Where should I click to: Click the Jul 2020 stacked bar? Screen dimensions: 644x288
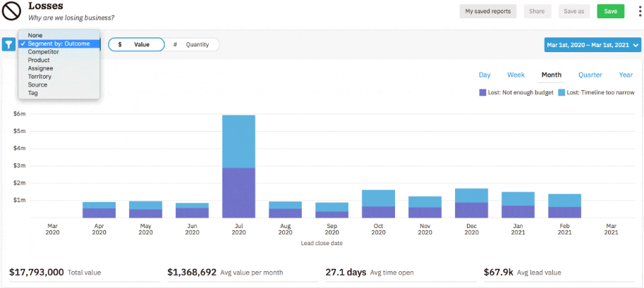point(238,166)
